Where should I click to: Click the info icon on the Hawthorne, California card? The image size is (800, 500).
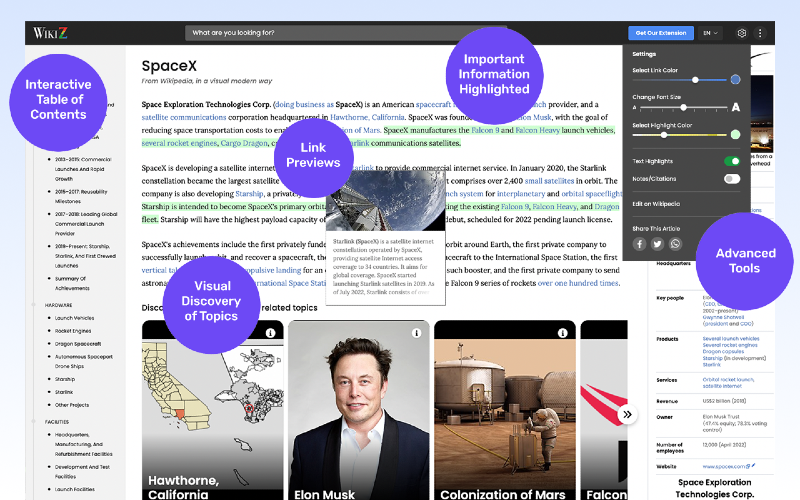[x=270, y=333]
